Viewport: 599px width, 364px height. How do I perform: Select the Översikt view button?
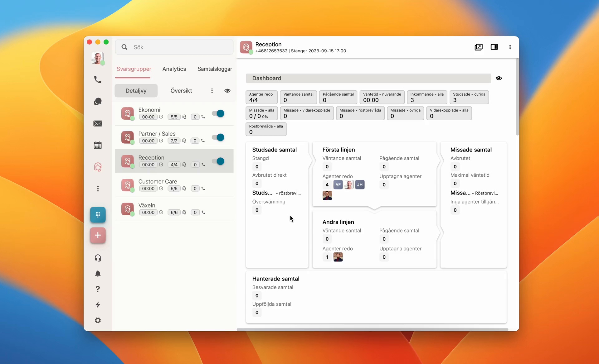click(x=181, y=91)
